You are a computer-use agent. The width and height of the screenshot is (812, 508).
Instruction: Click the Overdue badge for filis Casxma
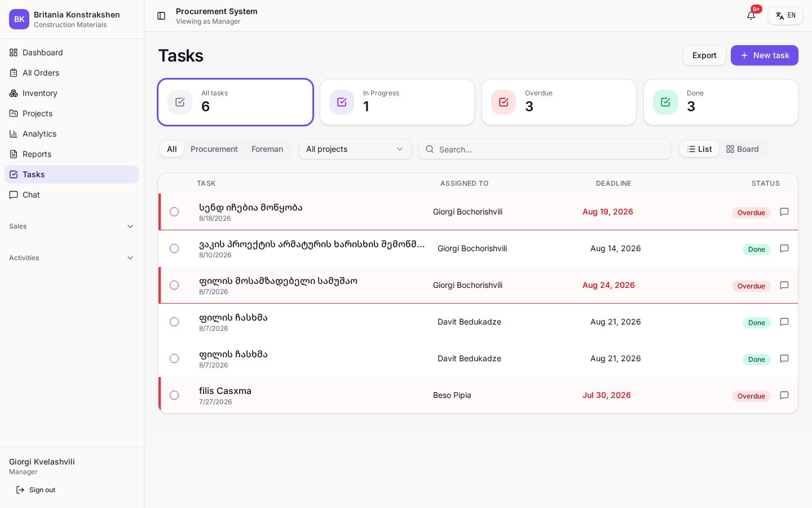751,396
